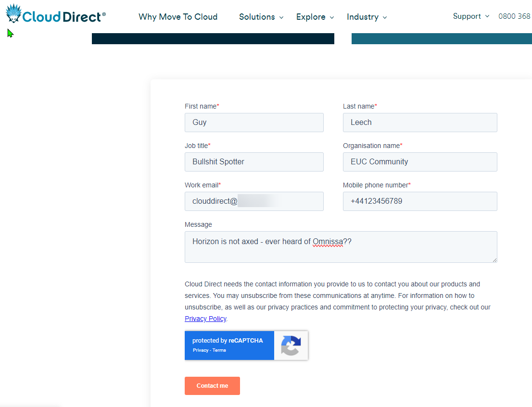Expand the Support chevron arrow

point(487,16)
